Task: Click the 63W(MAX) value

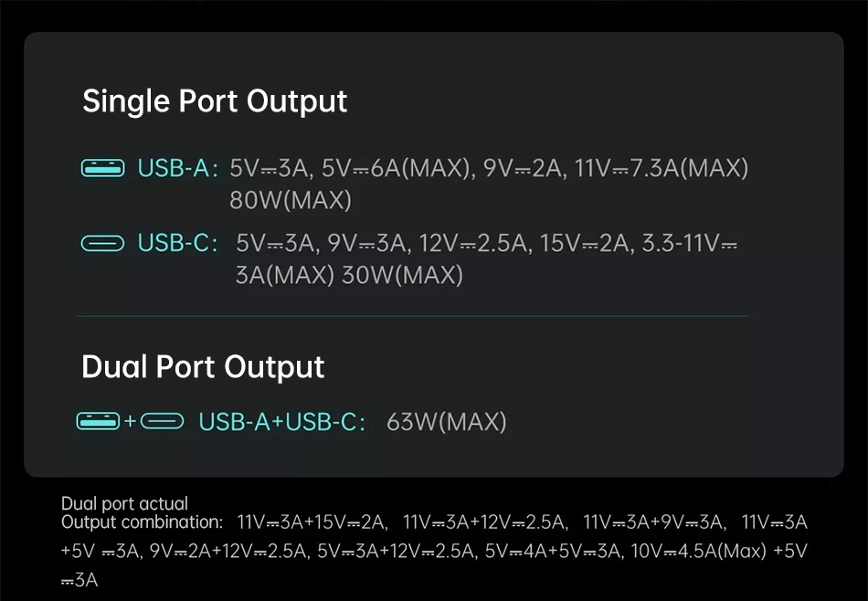Action: 447,422
